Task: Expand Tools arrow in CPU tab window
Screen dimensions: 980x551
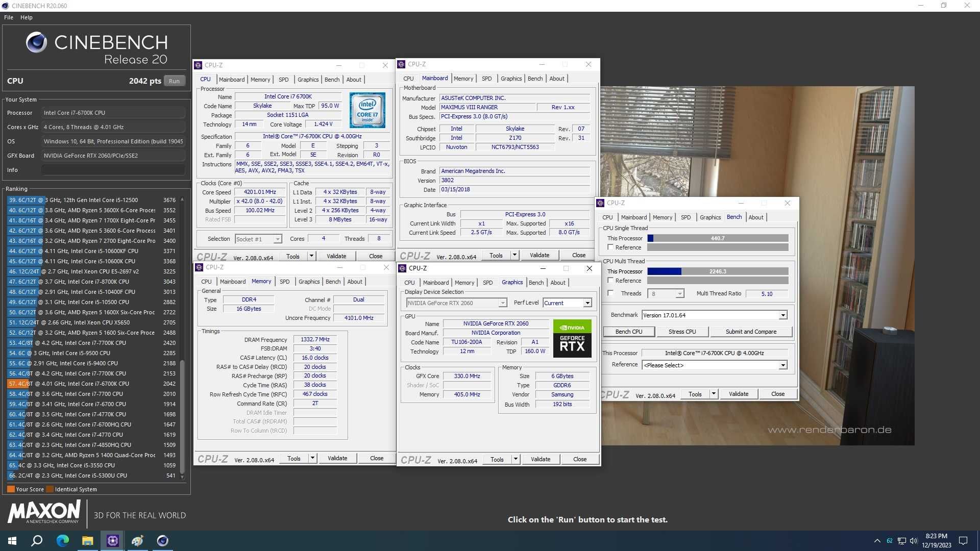Action: (x=311, y=256)
